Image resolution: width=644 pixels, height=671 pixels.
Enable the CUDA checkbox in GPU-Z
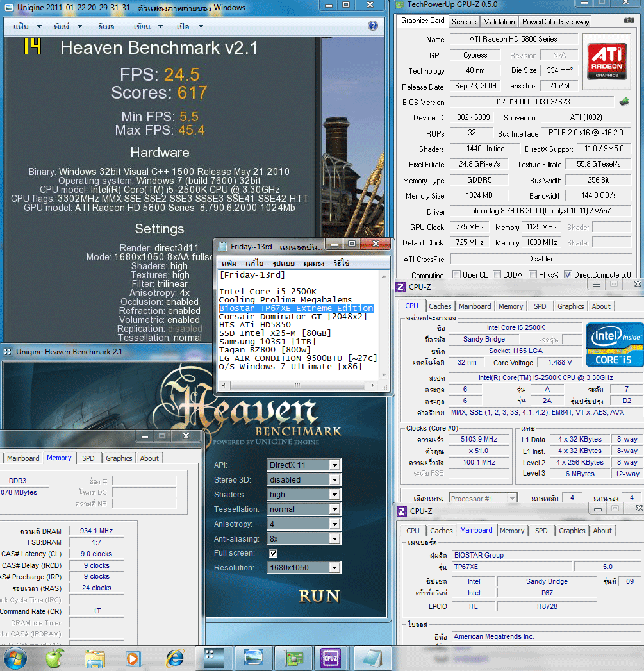click(497, 274)
